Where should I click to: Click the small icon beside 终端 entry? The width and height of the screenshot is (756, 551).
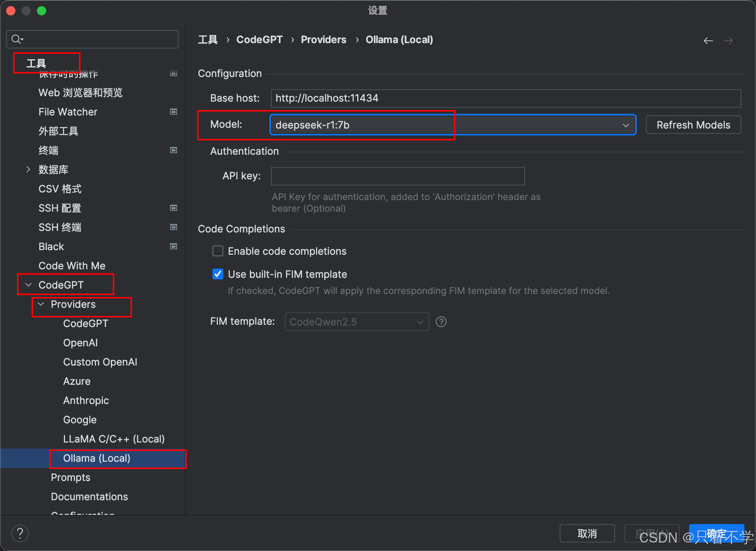[173, 150]
